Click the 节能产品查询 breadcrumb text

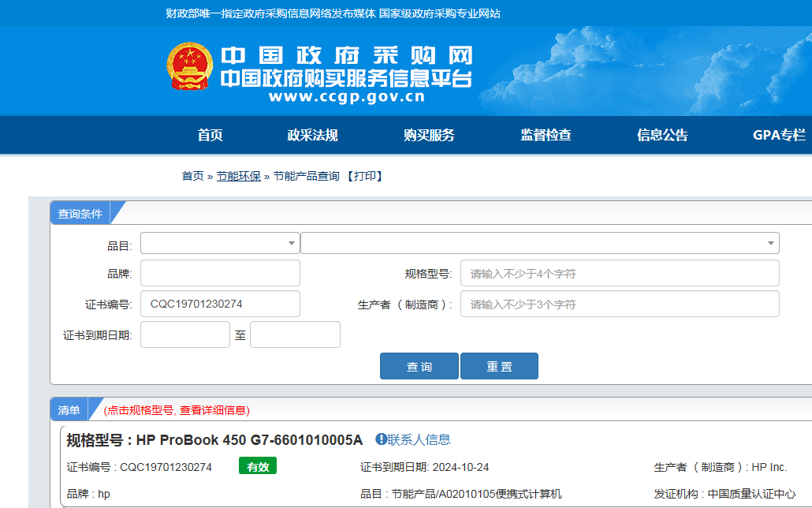pyautogui.click(x=306, y=176)
